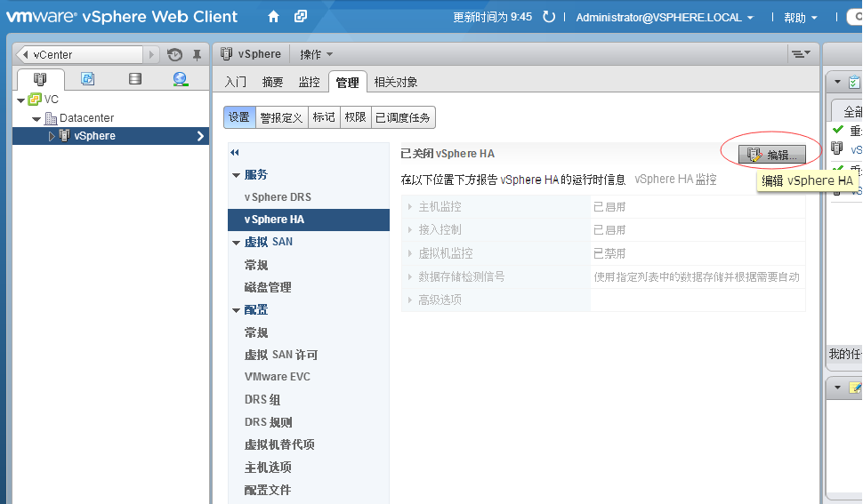The height and width of the screenshot is (504, 863).
Task: Select the Hosts and Clusters inventory tab icon
Action: pos(40,79)
